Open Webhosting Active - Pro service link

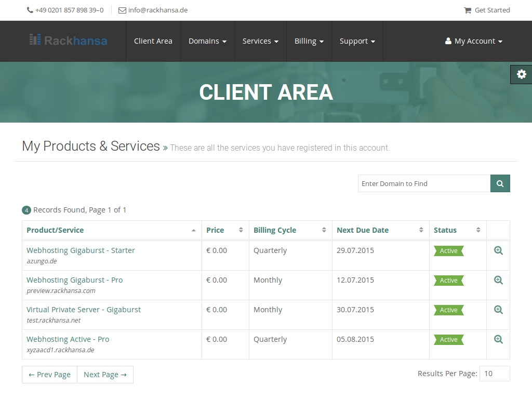pos(68,339)
